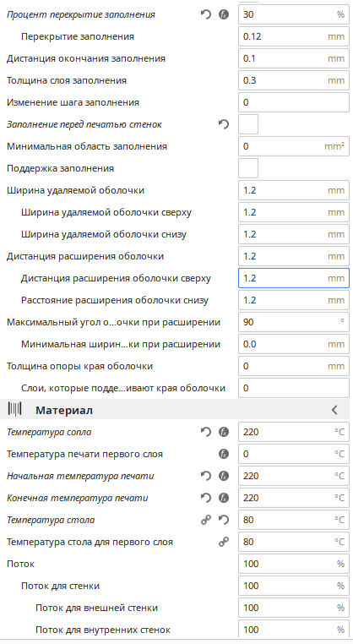Edit Максимальный угол field with 90
This screenshot has width=353, height=644.
pyautogui.click(x=294, y=322)
